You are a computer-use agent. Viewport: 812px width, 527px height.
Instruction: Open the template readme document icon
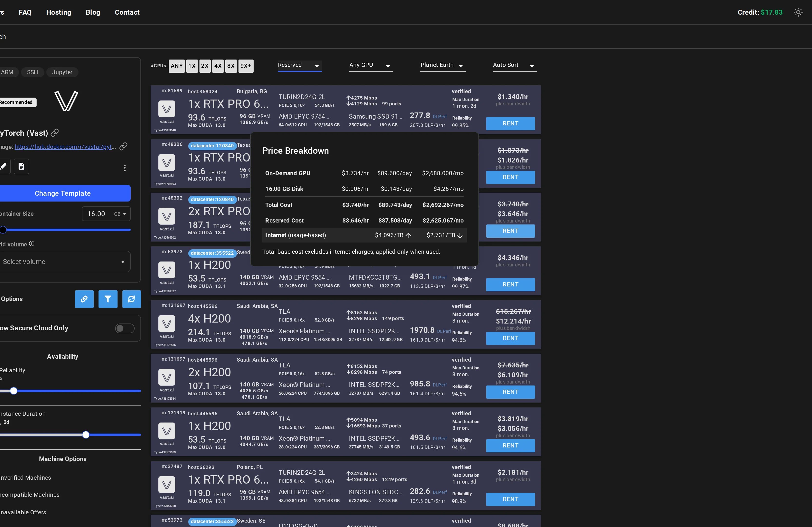[21, 166]
